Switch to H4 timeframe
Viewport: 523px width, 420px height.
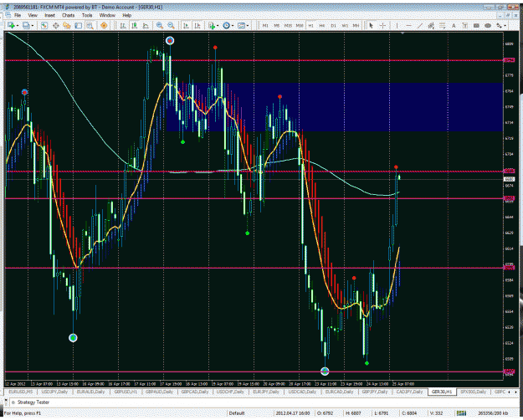coord(322,26)
